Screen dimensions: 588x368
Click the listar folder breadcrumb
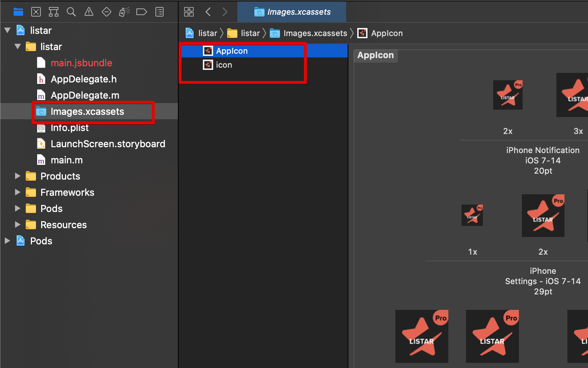point(243,33)
